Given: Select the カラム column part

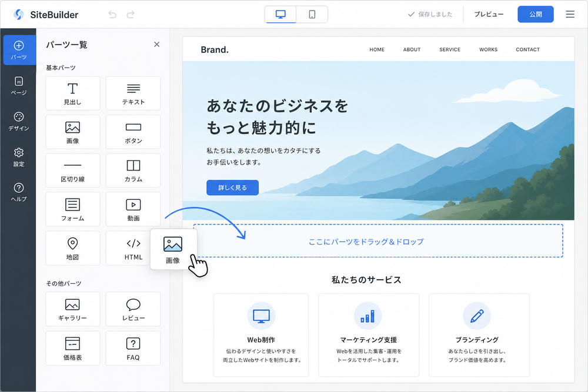Looking at the screenshot, I should (x=133, y=170).
